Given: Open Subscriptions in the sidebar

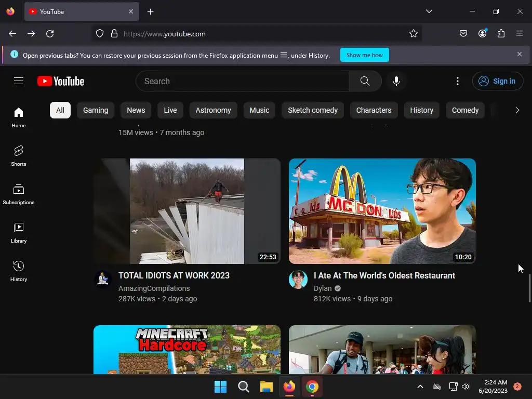Looking at the screenshot, I should pos(19,194).
